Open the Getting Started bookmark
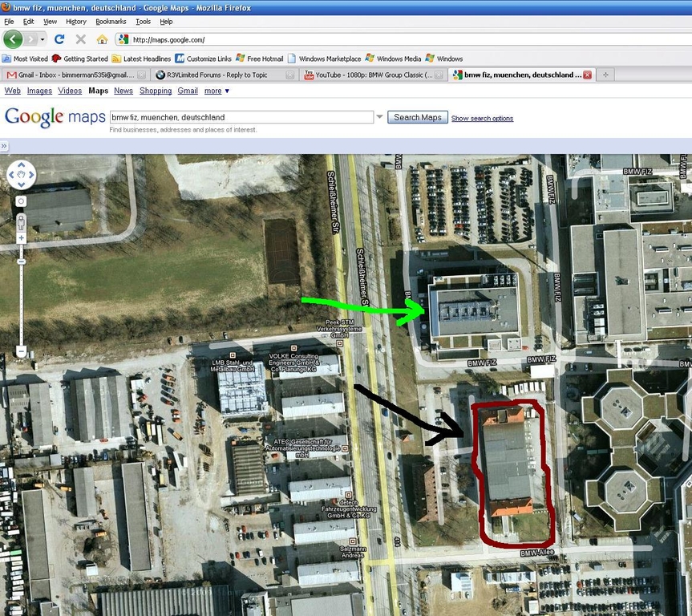Viewport: 692px width, 616px height. [x=80, y=59]
